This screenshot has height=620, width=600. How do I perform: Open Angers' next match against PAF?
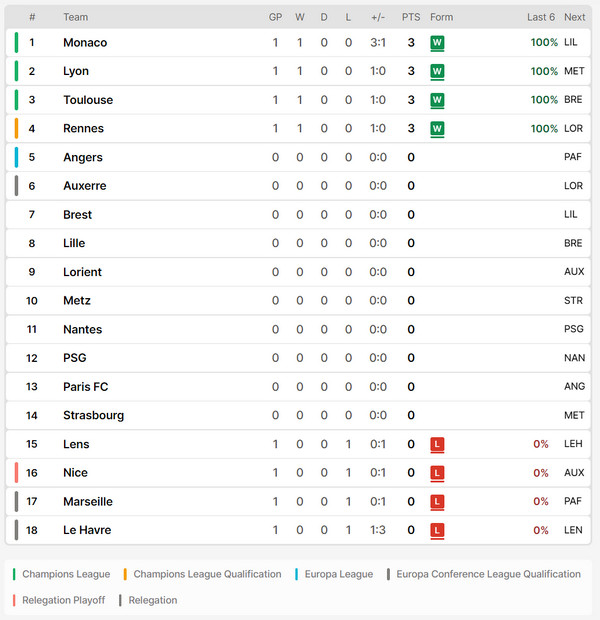point(573,157)
